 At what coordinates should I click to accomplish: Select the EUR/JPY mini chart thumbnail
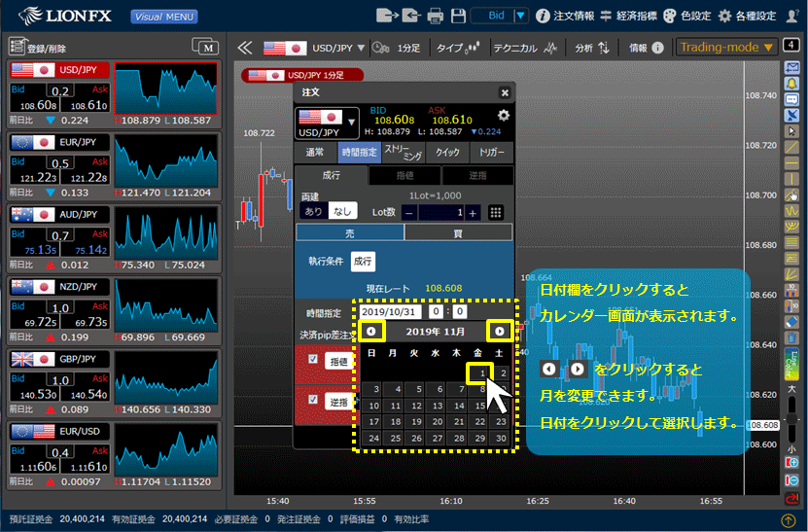(x=166, y=160)
